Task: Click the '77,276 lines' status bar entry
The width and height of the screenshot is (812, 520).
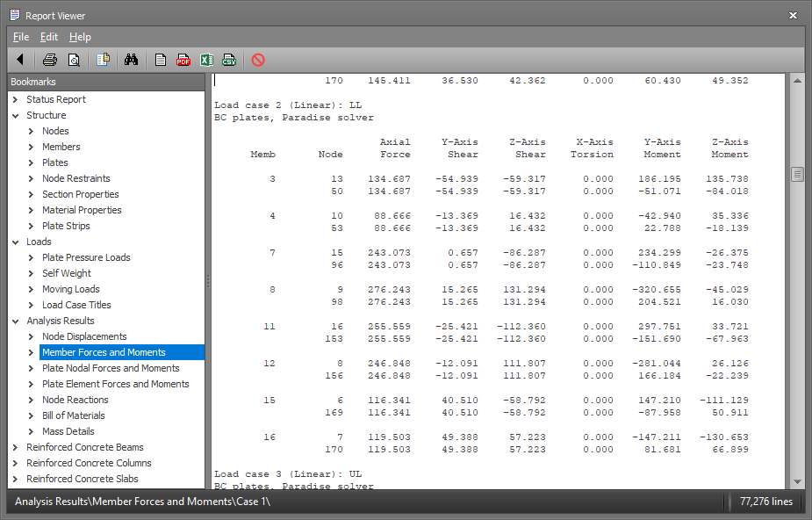Action: coord(765,502)
